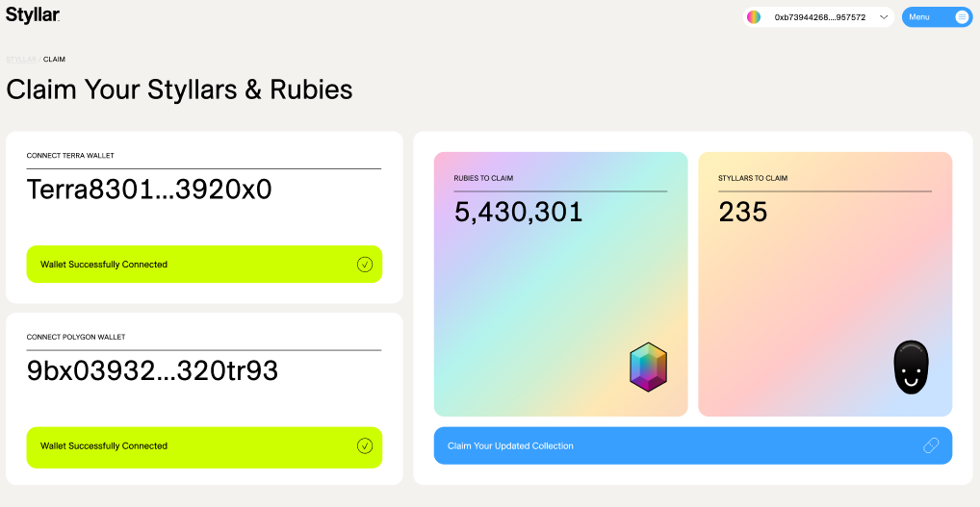
Task: Go to STYLLAR breadcrumb link
Action: [21, 60]
